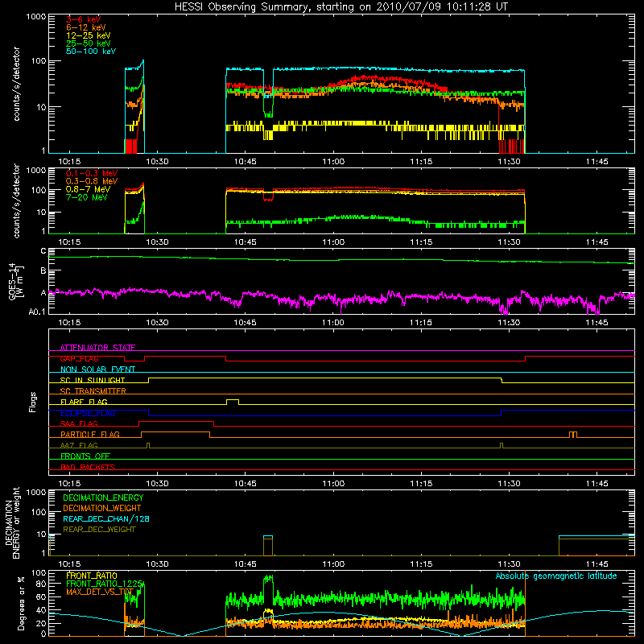Select the SC_IN_SUNLIGHT flag label
The height and width of the screenshot is (644, 644).
93,380
